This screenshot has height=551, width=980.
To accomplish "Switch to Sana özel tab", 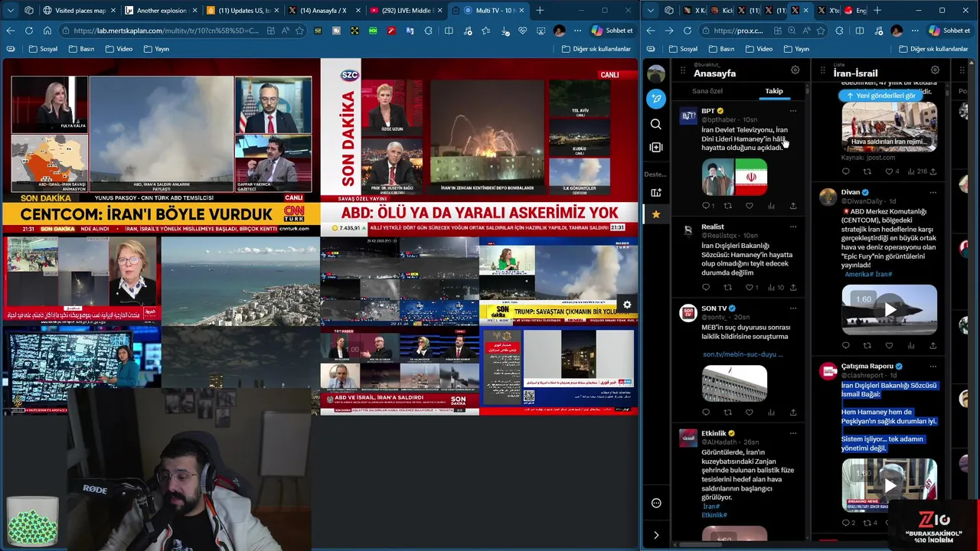I will pyautogui.click(x=707, y=91).
